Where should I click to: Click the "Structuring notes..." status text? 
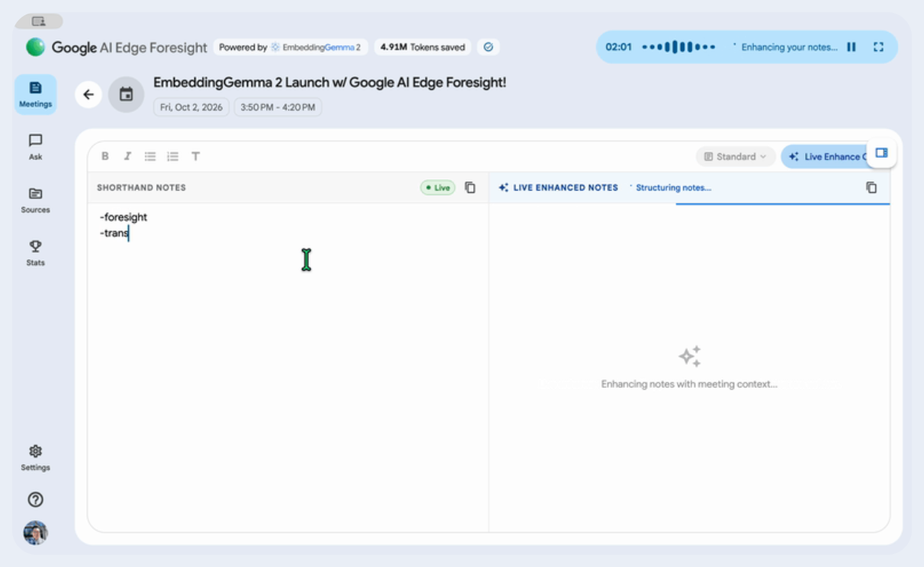click(673, 187)
